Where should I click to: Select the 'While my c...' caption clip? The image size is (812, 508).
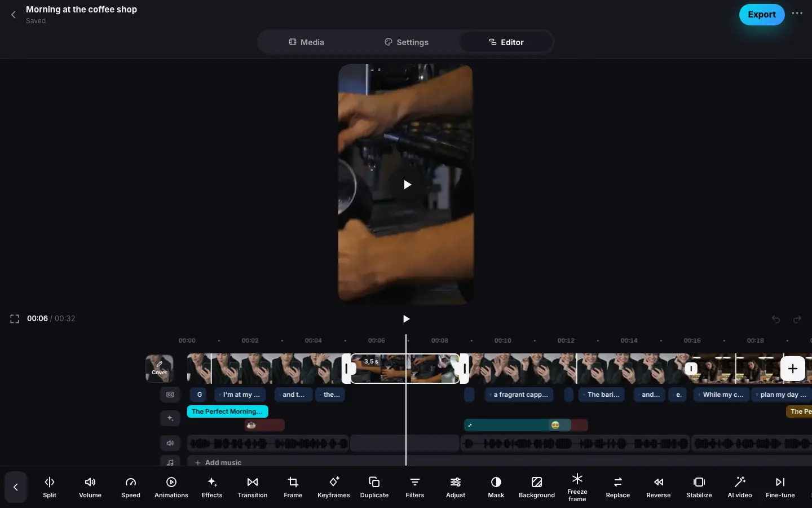coord(722,395)
